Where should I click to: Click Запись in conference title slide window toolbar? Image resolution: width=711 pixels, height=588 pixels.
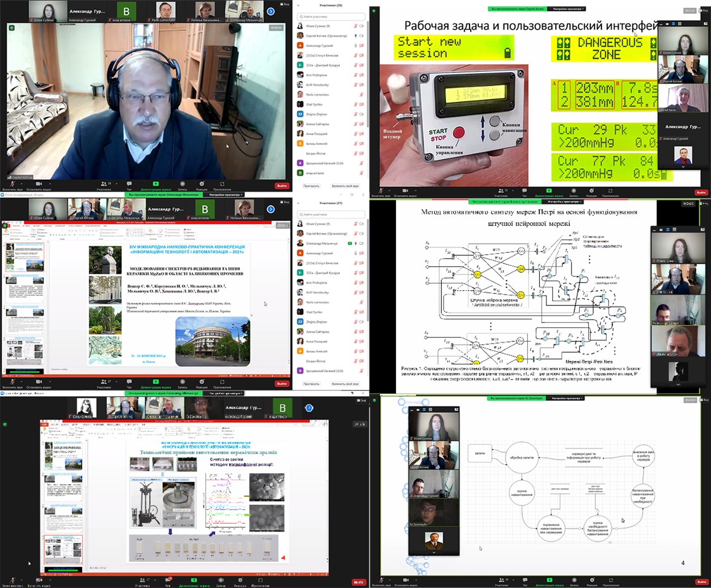coord(183,383)
